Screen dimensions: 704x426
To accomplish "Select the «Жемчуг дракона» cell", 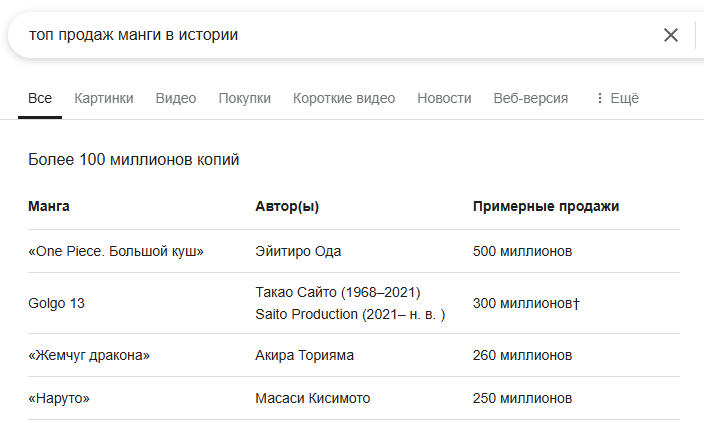I will (89, 356).
